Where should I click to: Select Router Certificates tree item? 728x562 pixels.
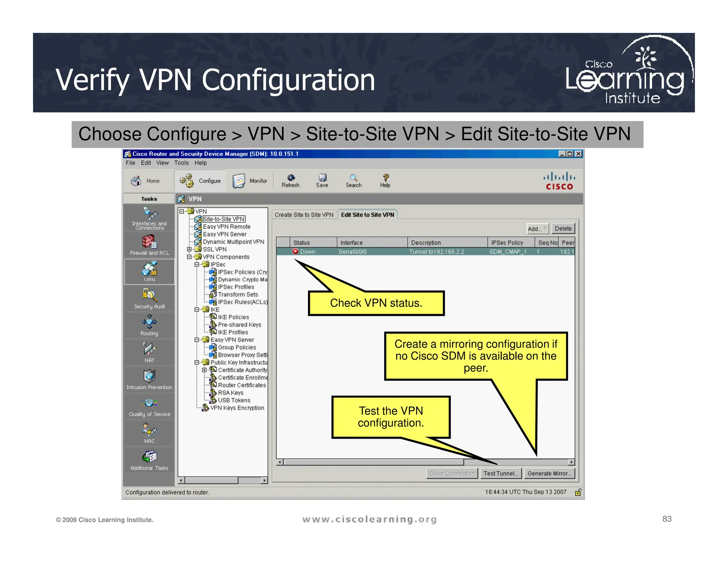[x=242, y=385]
